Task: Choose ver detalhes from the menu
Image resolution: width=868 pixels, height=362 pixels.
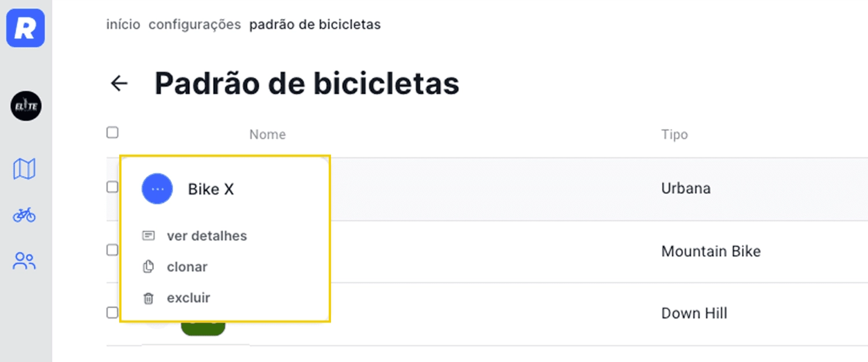Action: [207, 236]
